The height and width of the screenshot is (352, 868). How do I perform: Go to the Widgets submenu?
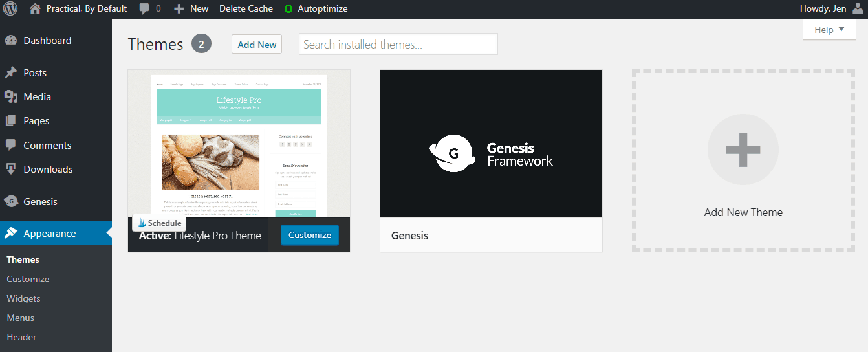tap(23, 298)
